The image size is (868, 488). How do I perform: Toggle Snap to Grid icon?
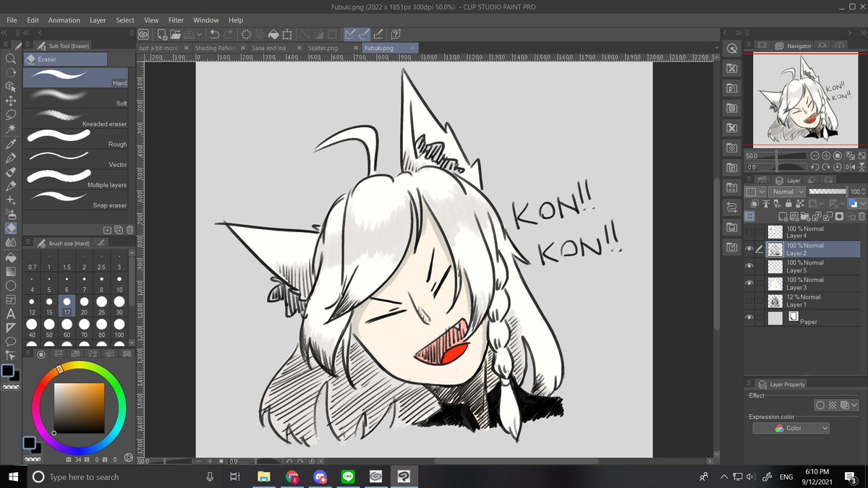tap(378, 34)
